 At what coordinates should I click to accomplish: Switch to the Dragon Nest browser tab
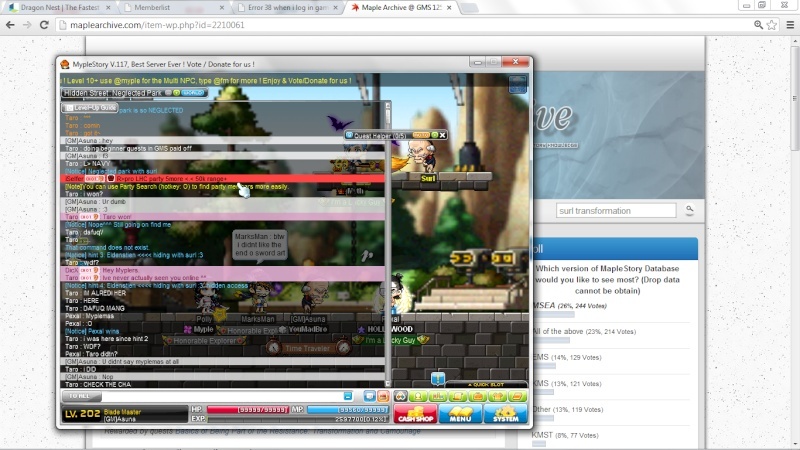[59, 8]
